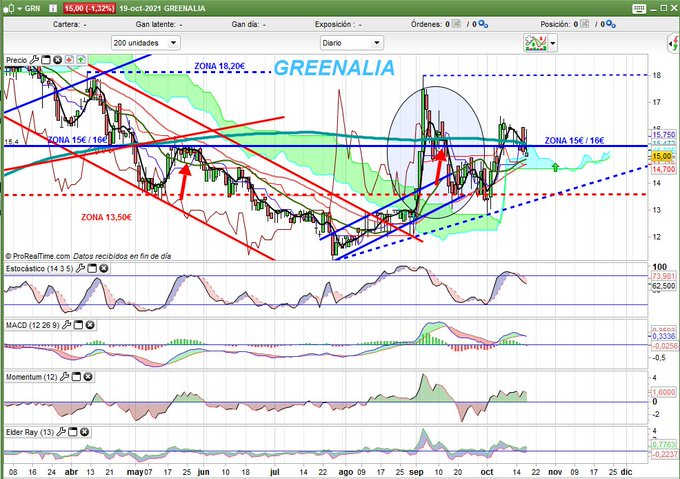Image resolution: width=680 pixels, height=479 pixels.
Task: Open the Diario timeframe dropdown
Action: pos(352,43)
